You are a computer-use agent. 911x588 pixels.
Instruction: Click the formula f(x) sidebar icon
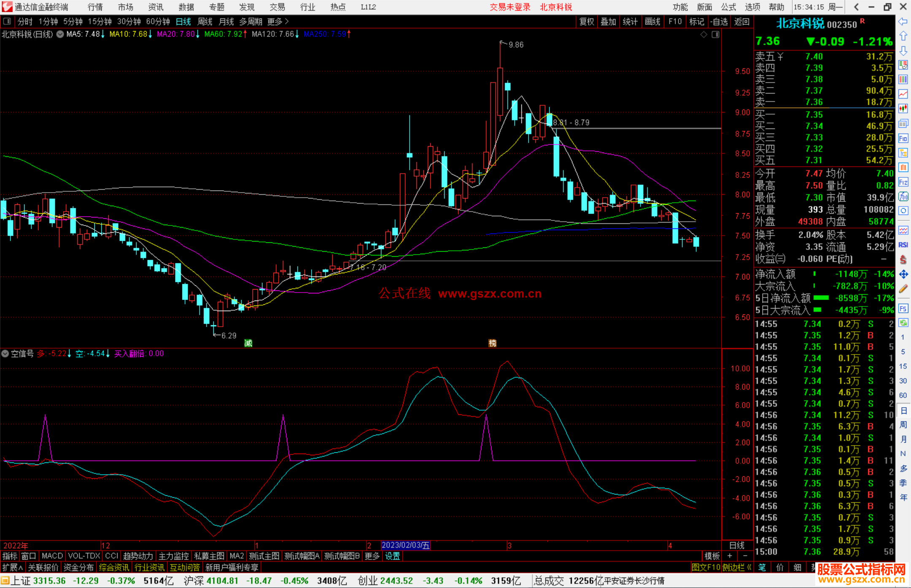[x=903, y=196]
